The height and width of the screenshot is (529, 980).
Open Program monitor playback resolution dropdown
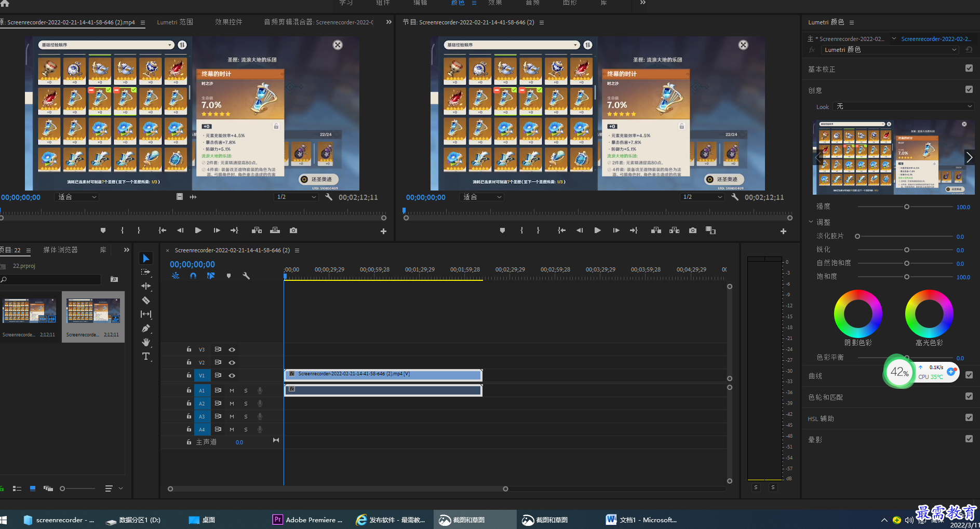click(x=702, y=197)
